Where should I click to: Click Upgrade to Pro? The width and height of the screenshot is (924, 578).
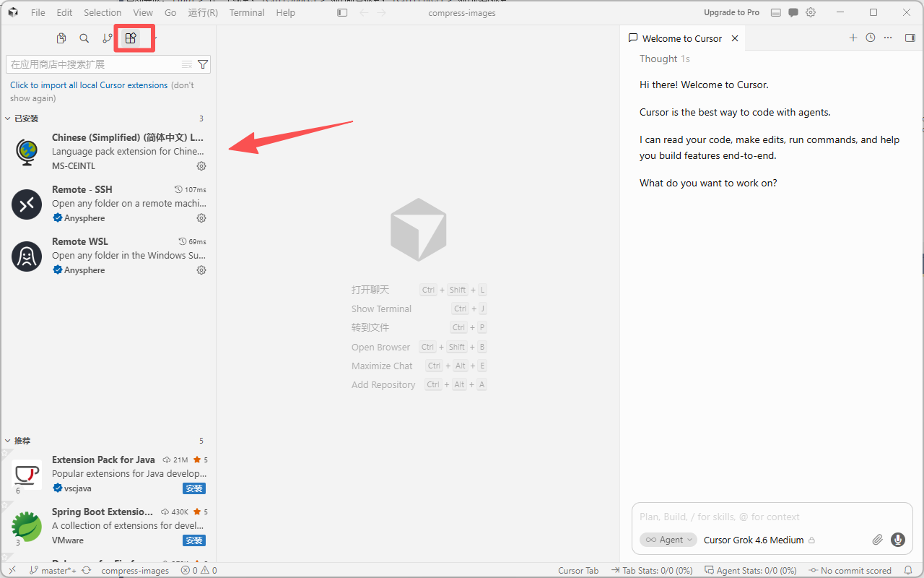(x=732, y=12)
